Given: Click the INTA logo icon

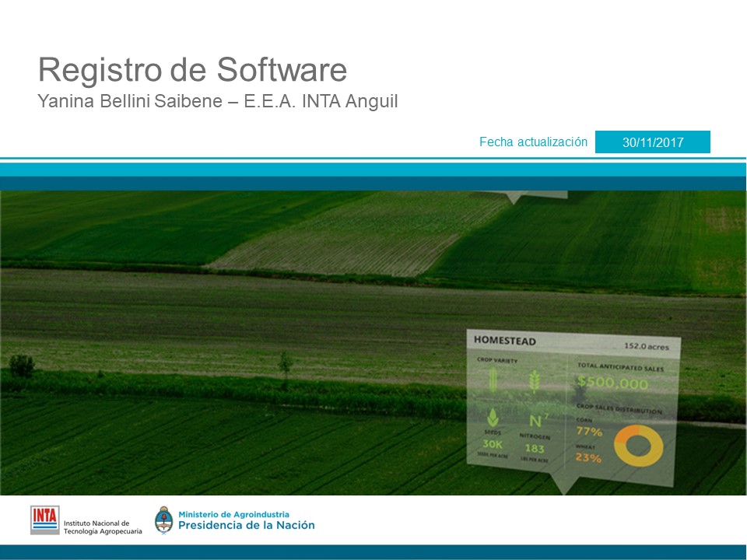Looking at the screenshot, I should 44,519.
